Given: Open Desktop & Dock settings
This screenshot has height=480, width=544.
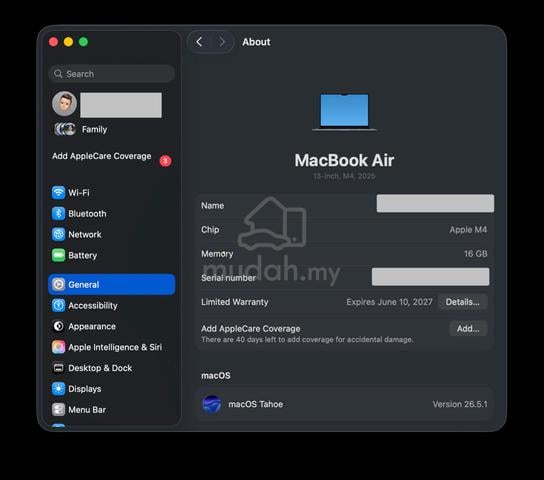Looking at the screenshot, I should (112, 368).
